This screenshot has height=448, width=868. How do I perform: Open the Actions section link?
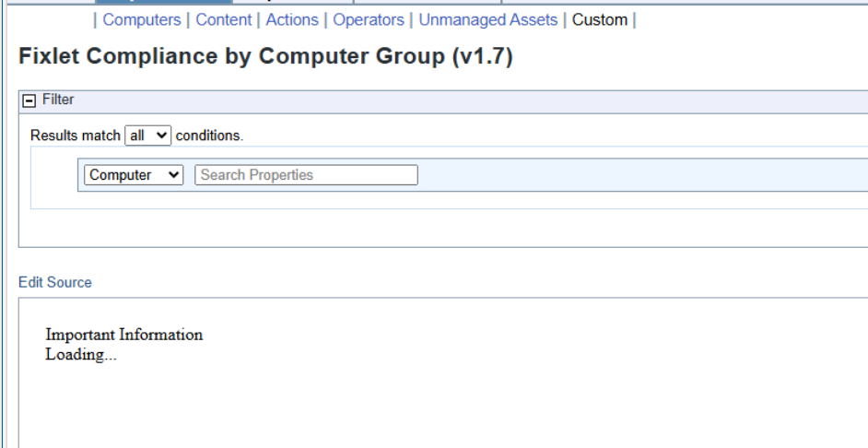[x=290, y=19]
